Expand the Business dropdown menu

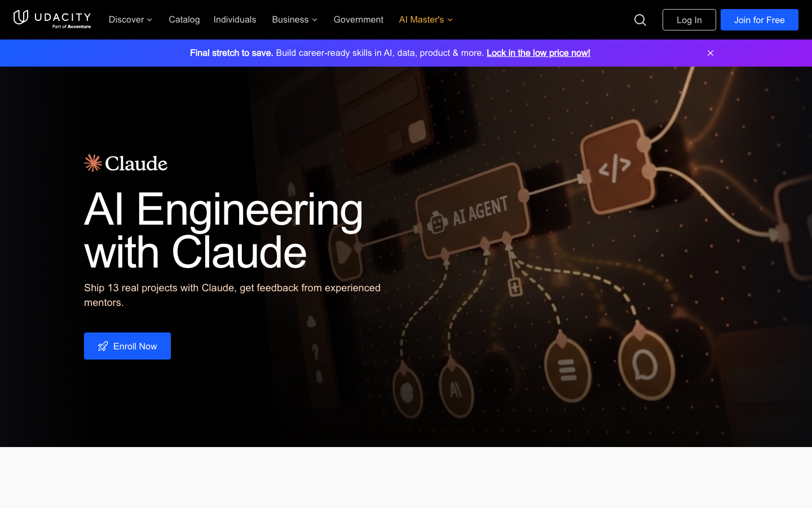click(294, 20)
